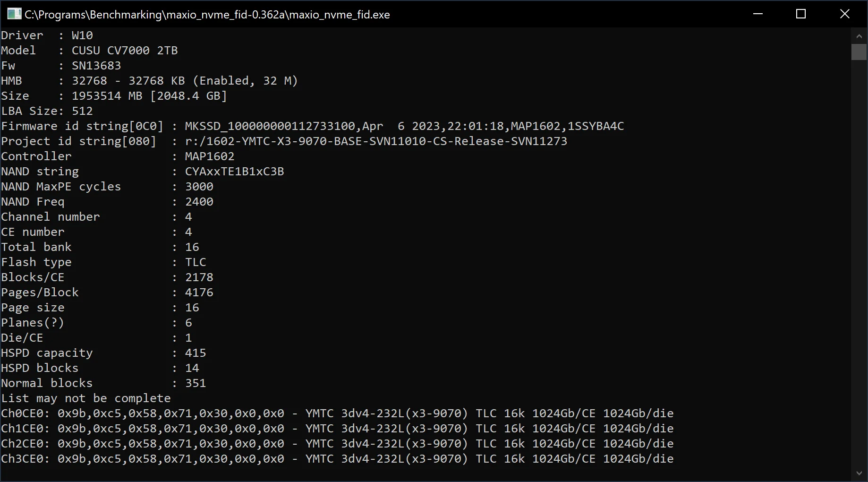The height and width of the screenshot is (482, 868).
Task: Click the Normal blocks value 351
Action: point(196,383)
